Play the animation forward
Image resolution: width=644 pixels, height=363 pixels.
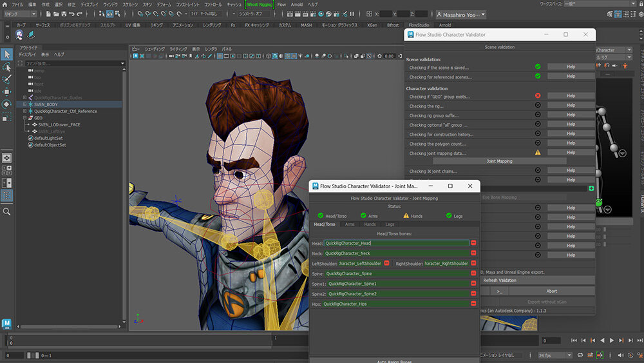coord(612,340)
